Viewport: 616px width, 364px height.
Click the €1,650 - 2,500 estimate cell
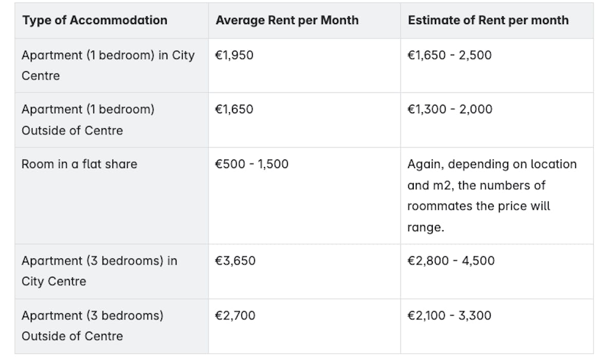coord(449,55)
